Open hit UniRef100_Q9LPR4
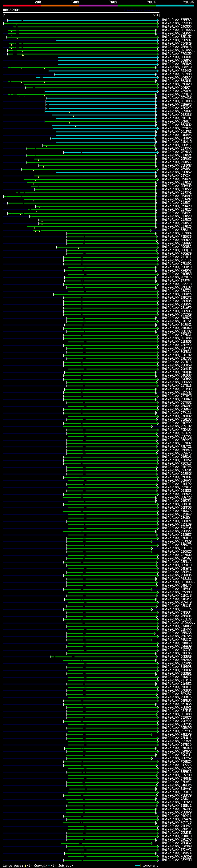The width and height of the screenshot is (197, 868). [177, 33]
